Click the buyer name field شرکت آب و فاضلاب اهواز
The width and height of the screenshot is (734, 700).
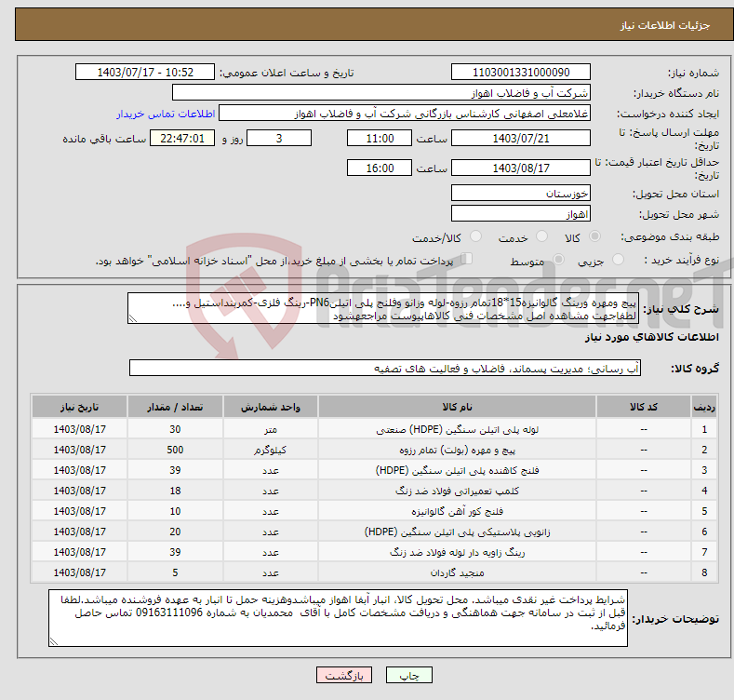pyautogui.click(x=381, y=93)
